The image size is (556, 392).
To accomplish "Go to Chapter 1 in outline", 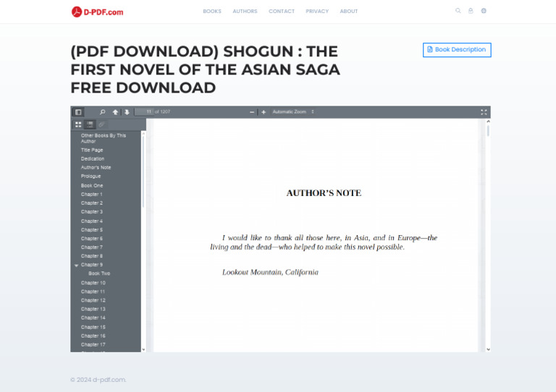I will click(91, 194).
